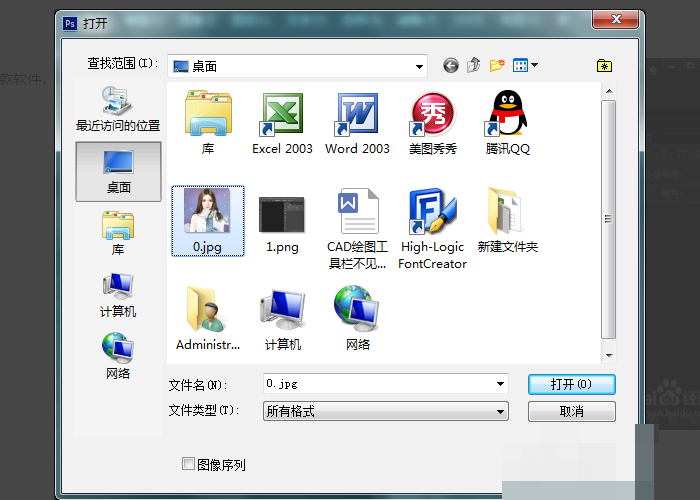Select 库 in the places sidebar
This screenshot has width=700, height=500.
118,233
